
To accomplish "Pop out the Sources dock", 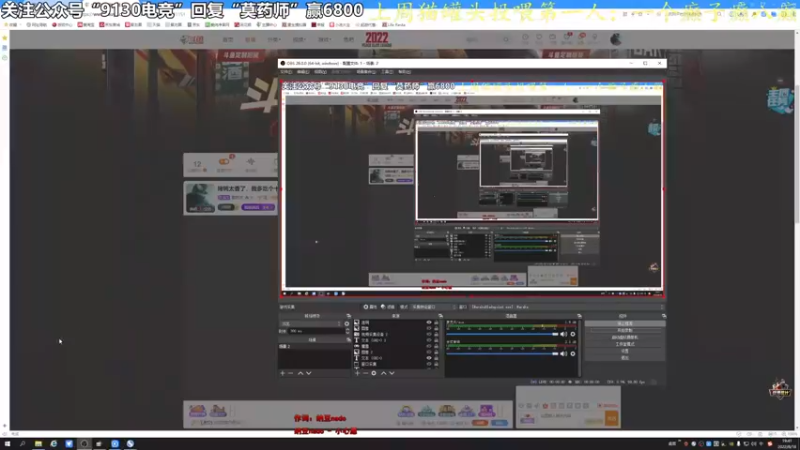I will pos(440,316).
